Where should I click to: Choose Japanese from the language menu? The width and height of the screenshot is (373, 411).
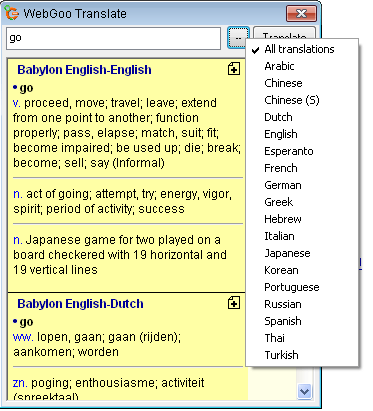click(302, 253)
